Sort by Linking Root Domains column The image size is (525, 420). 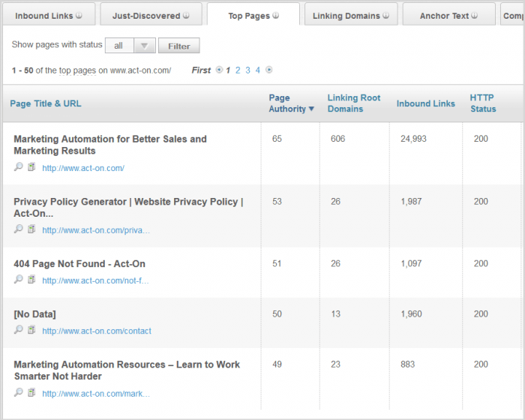353,103
